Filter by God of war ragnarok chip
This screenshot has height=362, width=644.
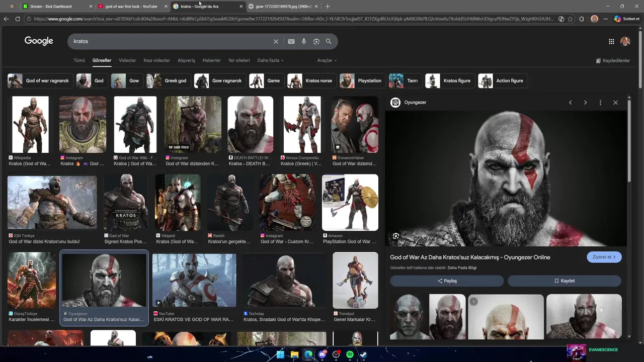tap(40, 81)
